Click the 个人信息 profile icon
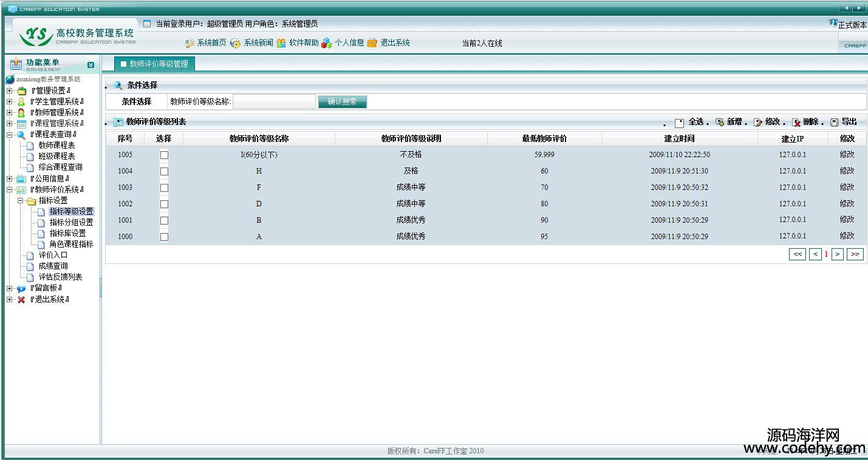The height and width of the screenshot is (460, 868). tap(327, 43)
